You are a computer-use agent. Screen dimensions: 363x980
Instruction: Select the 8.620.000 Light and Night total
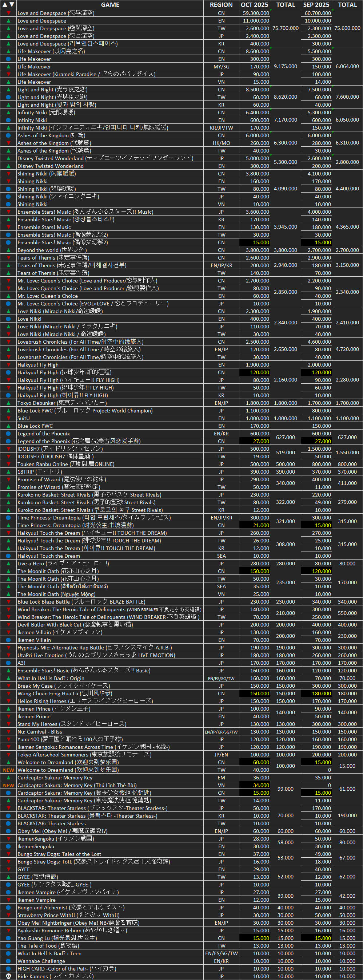[286, 97]
